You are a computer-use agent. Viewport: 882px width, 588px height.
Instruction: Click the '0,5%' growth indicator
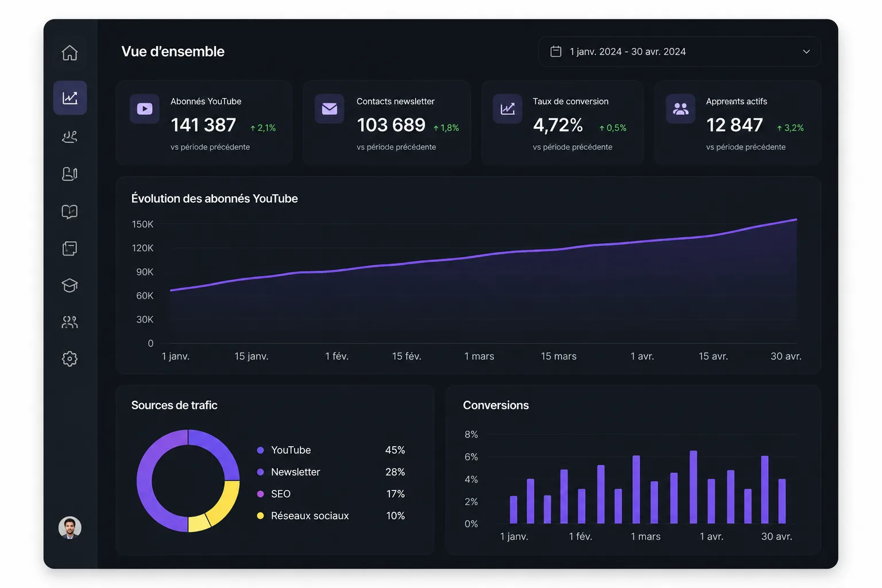[613, 128]
